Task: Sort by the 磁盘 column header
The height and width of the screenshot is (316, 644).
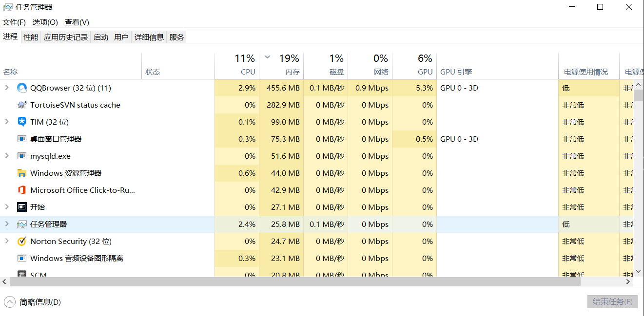Action: [326, 66]
